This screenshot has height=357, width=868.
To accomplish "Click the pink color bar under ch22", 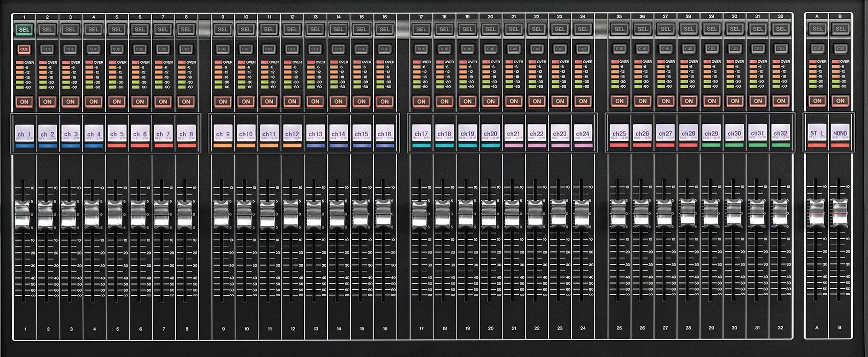I will (x=537, y=145).
